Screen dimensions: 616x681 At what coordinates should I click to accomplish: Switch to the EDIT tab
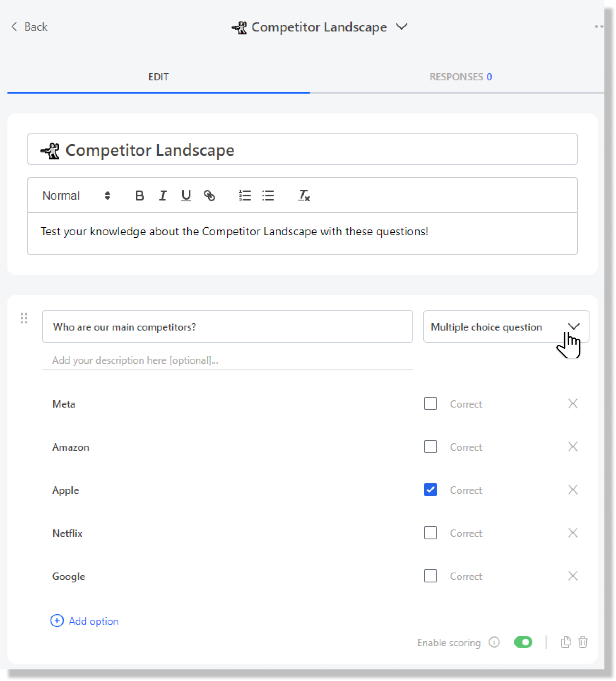tap(159, 77)
